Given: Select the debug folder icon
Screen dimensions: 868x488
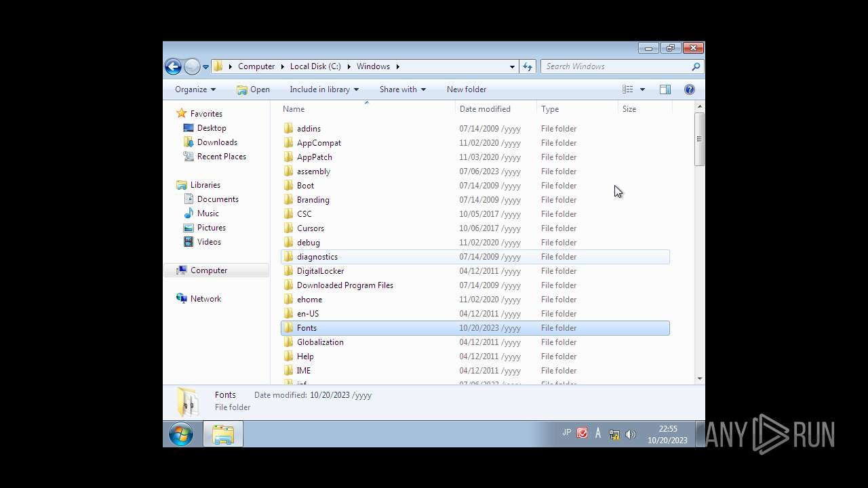Looking at the screenshot, I should [x=288, y=243].
